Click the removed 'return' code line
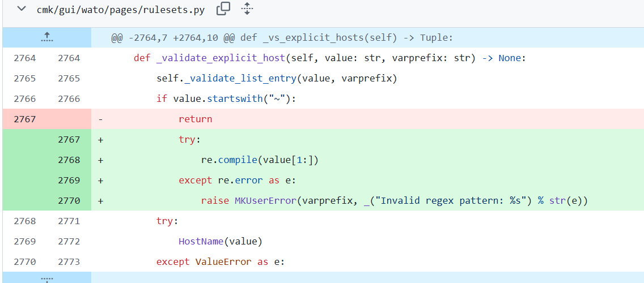This screenshot has height=283, width=644. [195, 119]
